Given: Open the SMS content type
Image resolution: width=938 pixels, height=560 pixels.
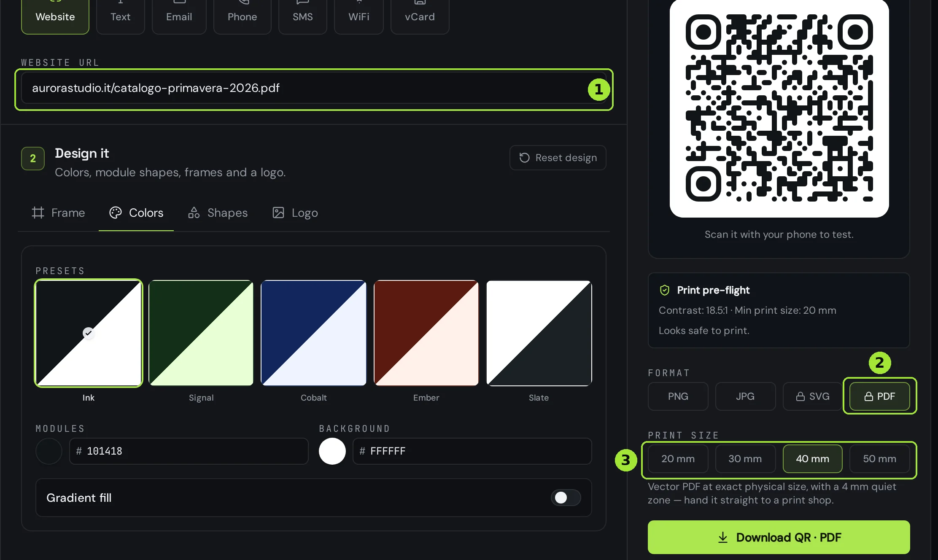Looking at the screenshot, I should click(303, 16).
